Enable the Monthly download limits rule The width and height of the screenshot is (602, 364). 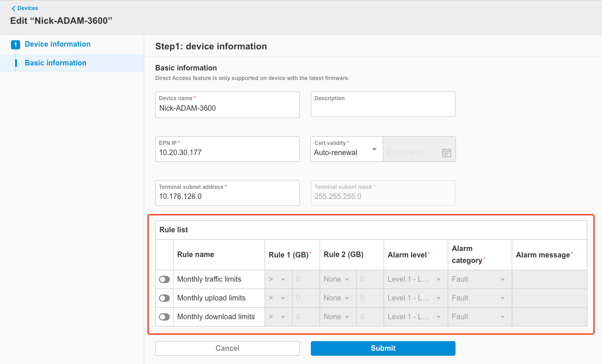coord(164,316)
